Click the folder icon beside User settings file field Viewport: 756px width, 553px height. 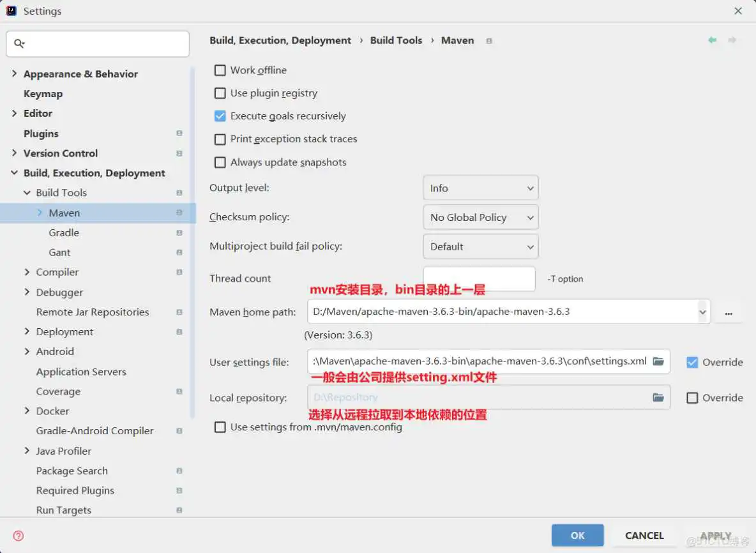[658, 361]
